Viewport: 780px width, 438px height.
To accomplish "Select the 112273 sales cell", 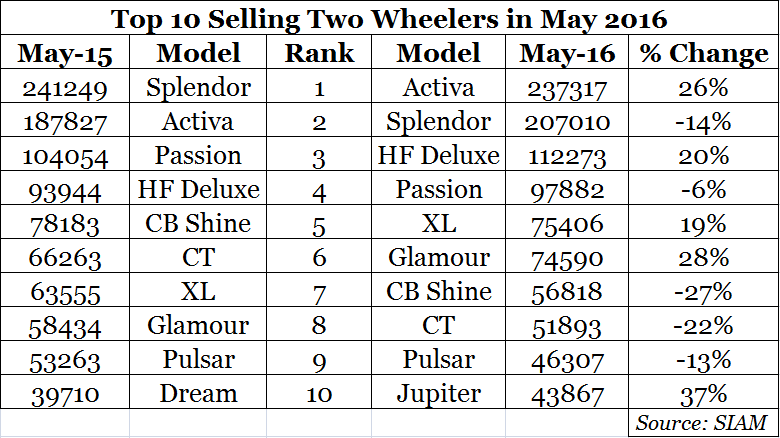I will click(568, 155).
